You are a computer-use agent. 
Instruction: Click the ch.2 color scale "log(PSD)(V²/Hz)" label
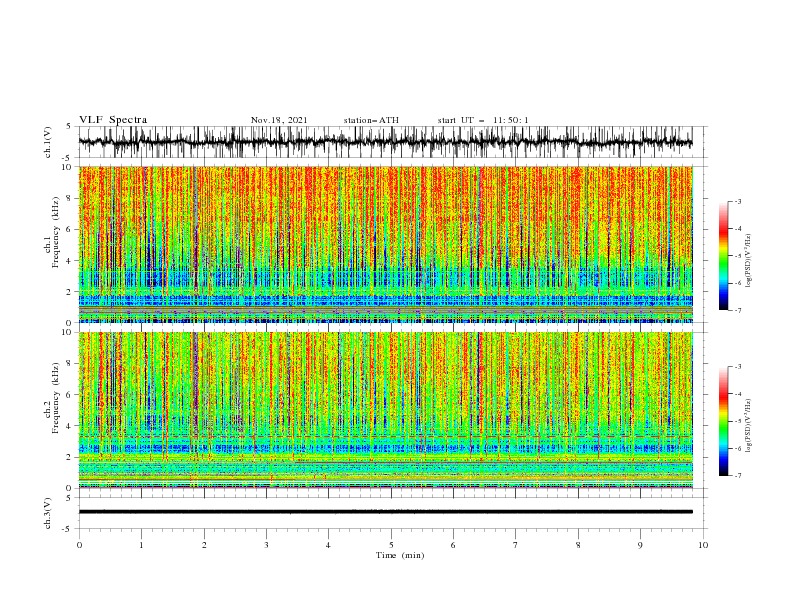(x=749, y=426)
